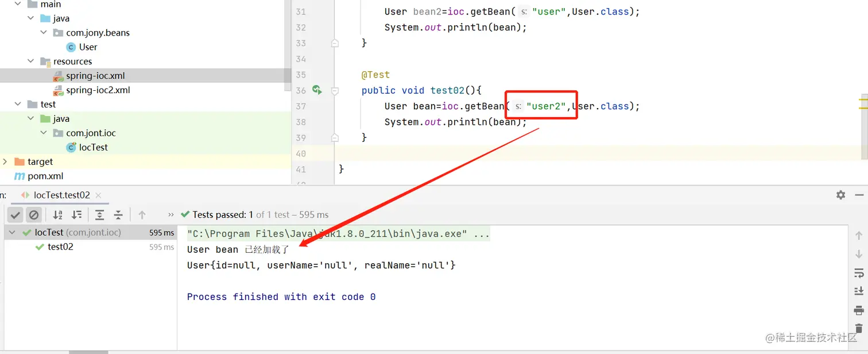
Task: Click the project tree vertical scrollbar
Action: (x=289, y=46)
